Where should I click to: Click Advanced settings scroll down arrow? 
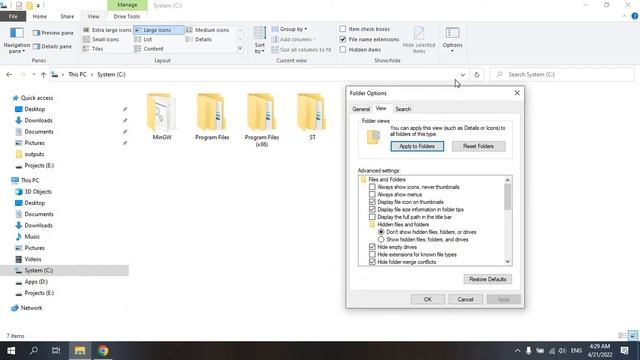(507, 262)
